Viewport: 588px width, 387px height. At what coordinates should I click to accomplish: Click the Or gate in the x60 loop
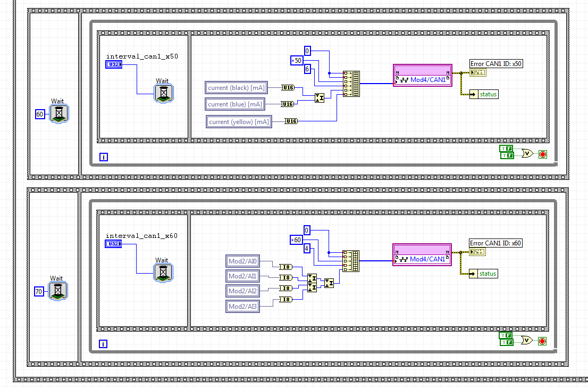point(527,340)
